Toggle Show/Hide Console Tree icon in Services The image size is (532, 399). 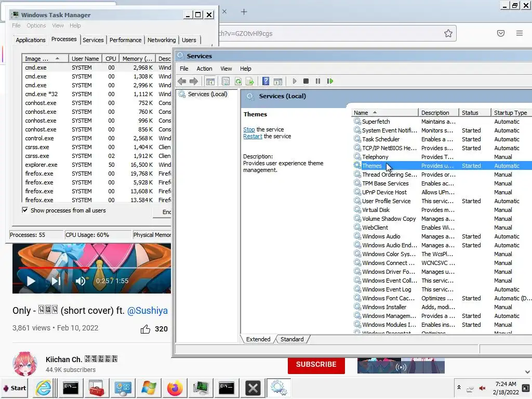point(210,81)
